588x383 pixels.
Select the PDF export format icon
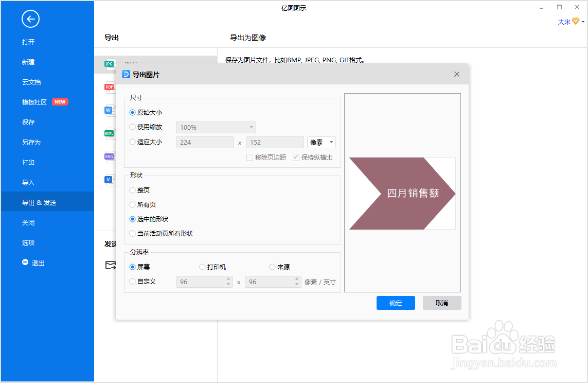point(109,87)
